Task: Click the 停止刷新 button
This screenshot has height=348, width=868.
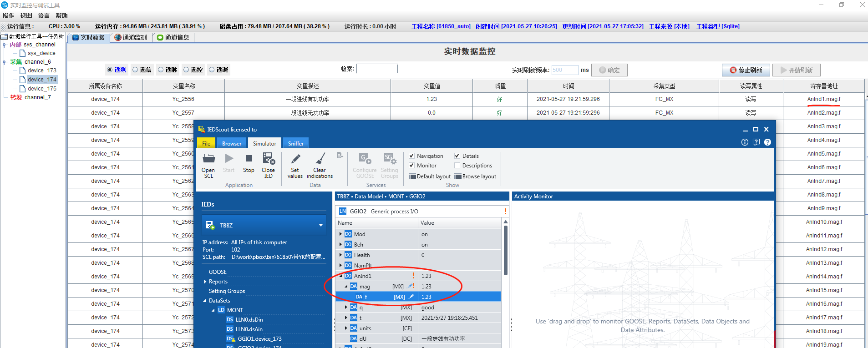Action: click(745, 70)
